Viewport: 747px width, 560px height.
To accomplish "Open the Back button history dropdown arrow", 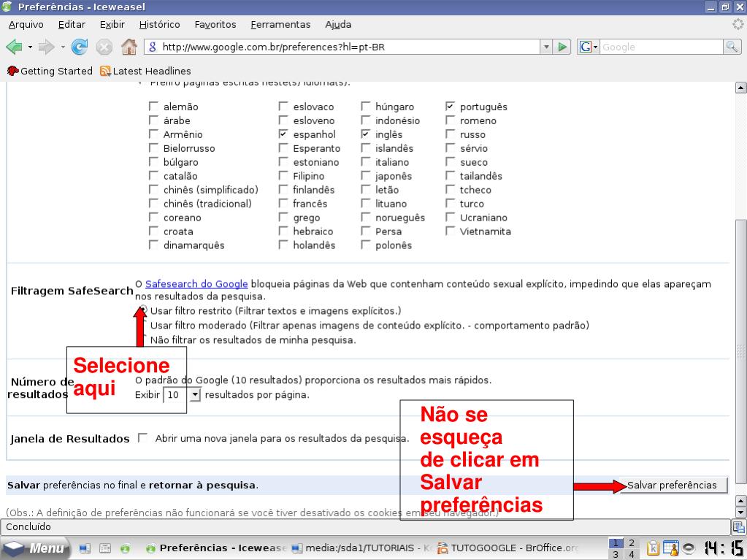I will [x=30, y=47].
